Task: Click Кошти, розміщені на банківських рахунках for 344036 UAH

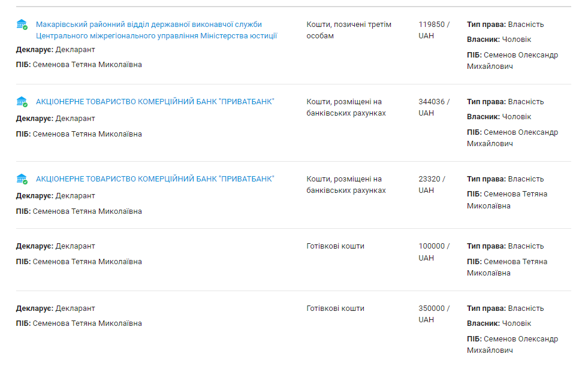Action: pos(346,107)
